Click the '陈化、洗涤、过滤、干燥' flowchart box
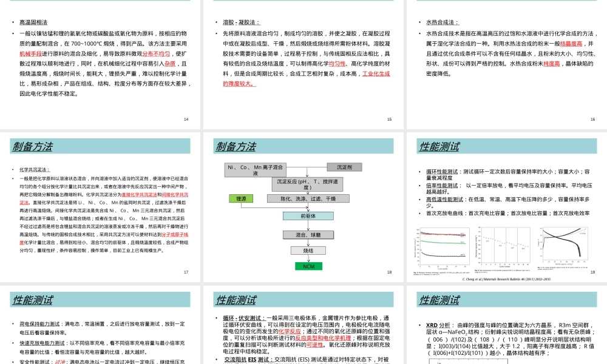Screen dimensions: 607x364 pos(308,198)
